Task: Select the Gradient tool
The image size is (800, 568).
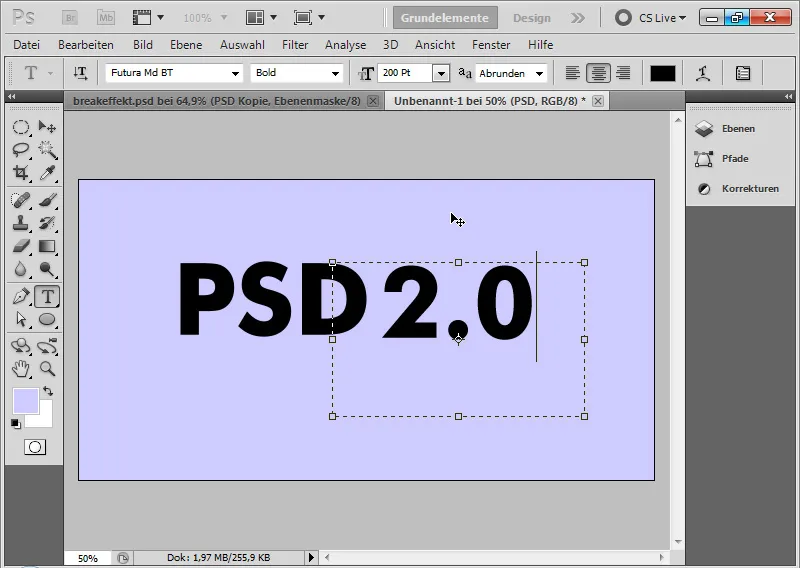Action: [47, 246]
